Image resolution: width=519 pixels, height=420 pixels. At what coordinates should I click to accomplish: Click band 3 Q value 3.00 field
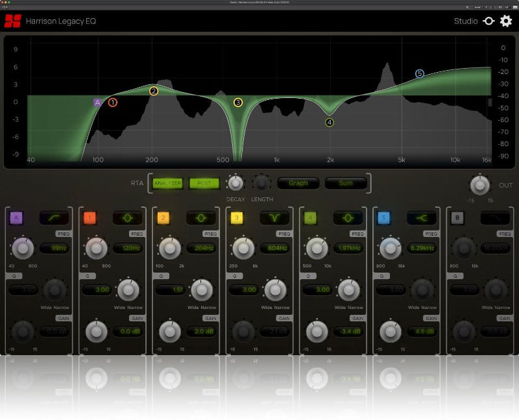coord(244,290)
